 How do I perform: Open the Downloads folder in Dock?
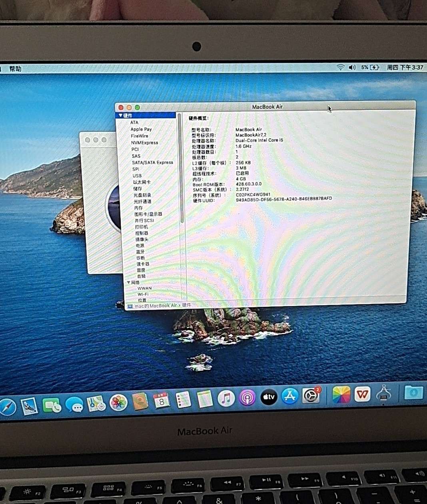tap(413, 393)
